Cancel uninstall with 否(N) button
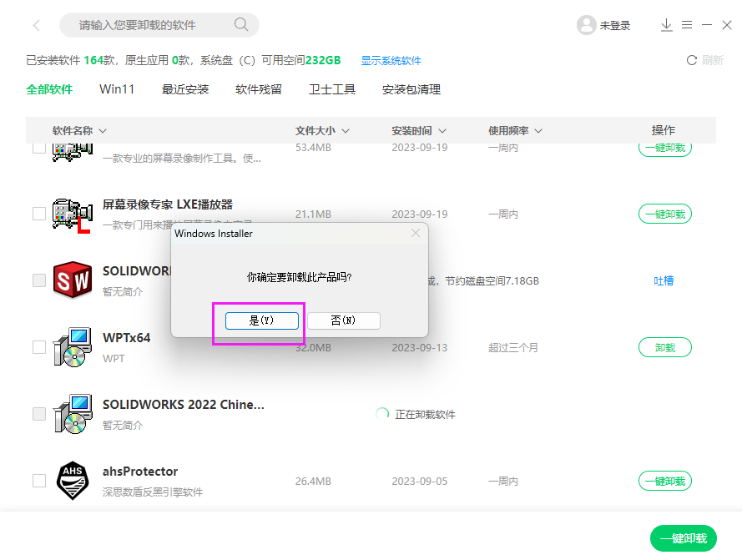The image size is (742, 560). [x=344, y=320]
